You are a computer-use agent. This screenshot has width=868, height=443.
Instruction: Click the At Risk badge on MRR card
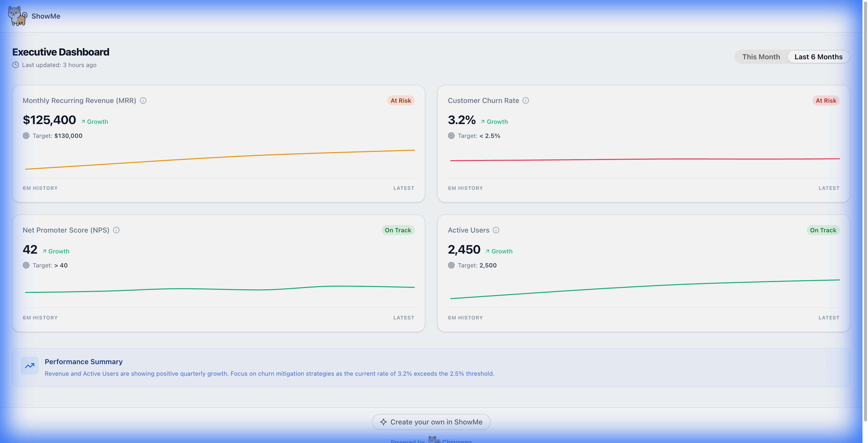click(x=401, y=100)
